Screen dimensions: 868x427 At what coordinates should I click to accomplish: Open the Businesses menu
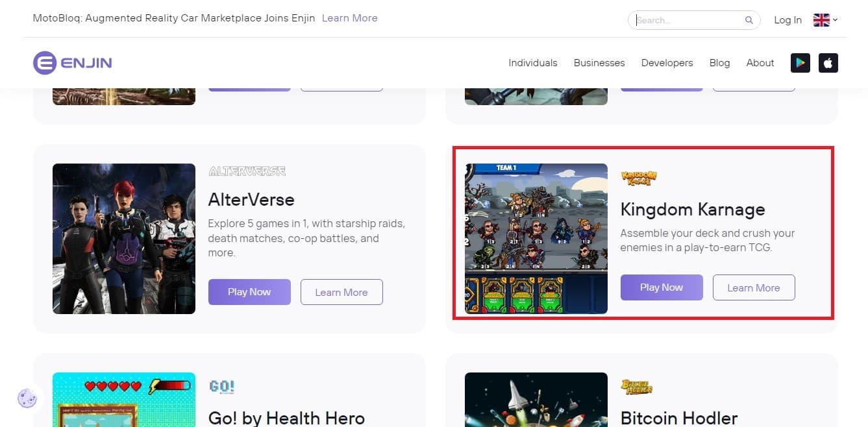[x=599, y=63]
